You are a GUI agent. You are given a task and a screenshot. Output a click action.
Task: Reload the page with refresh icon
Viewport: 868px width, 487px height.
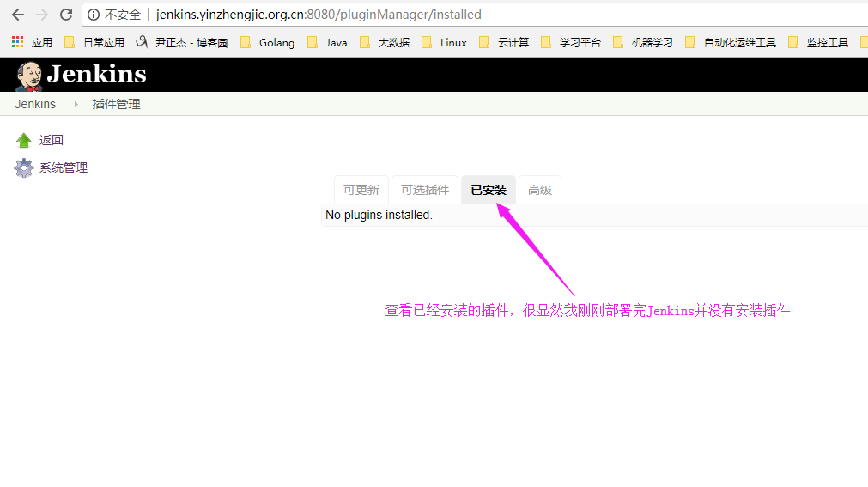(66, 15)
